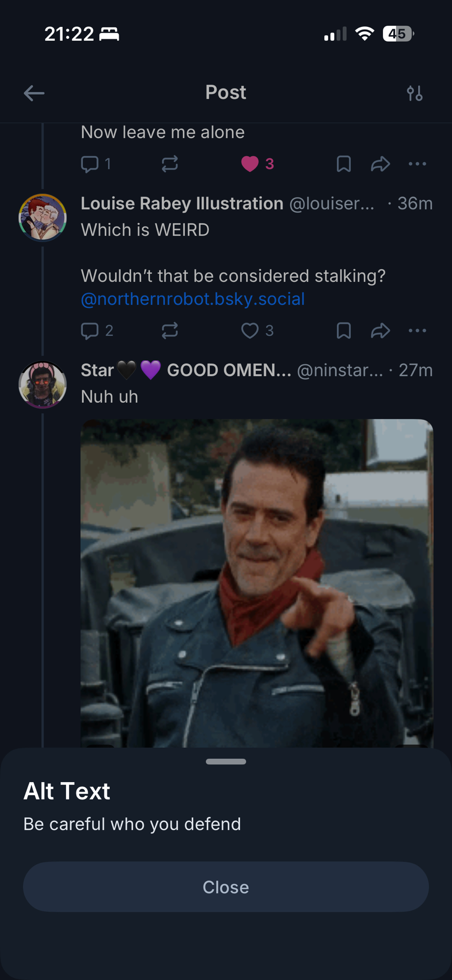Open the @northernrobot.bsky.social mention link
Image resolution: width=452 pixels, height=980 pixels.
coord(193,299)
